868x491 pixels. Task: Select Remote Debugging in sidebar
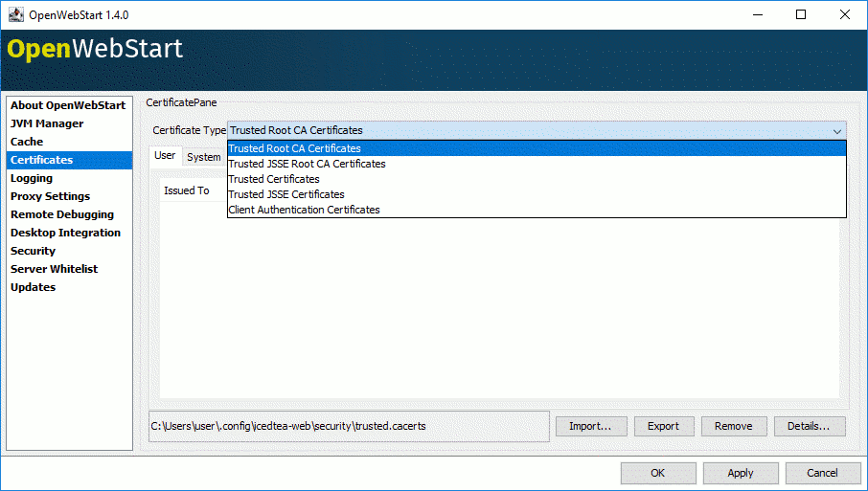(62, 214)
